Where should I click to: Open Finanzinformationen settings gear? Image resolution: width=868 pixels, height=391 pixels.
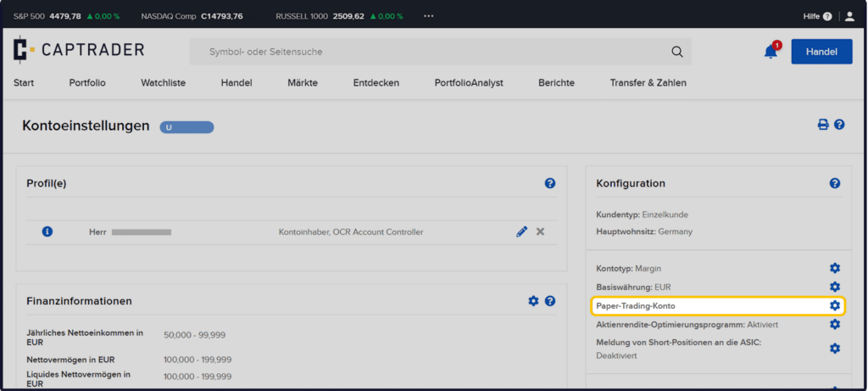(x=533, y=301)
